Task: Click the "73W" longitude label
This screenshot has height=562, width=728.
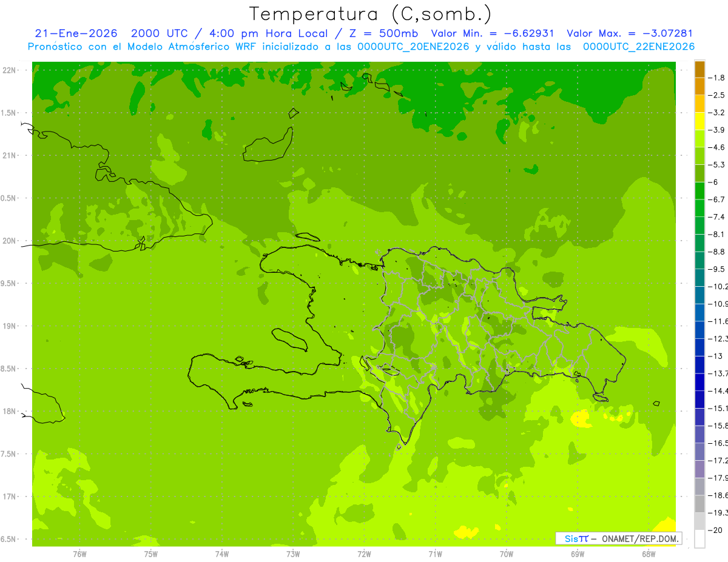Action: pos(293,554)
